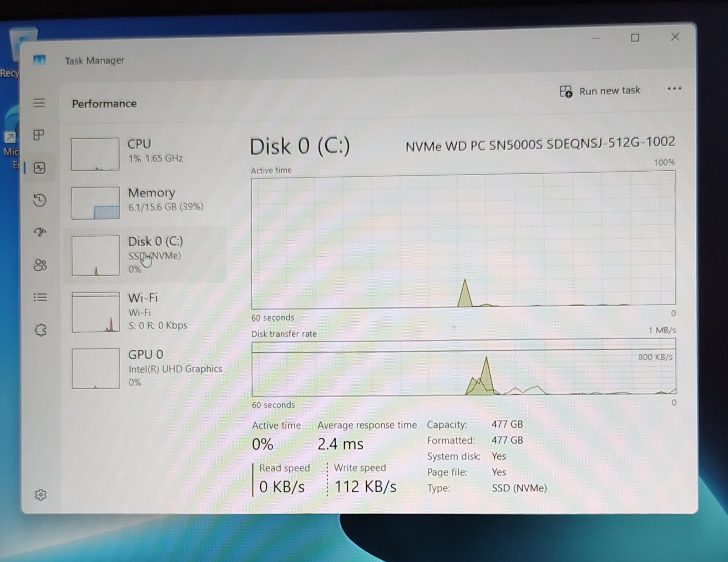The width and height of the screenshot is (728, 562).
Task: Click the Run new task icon
Action: [x=566, y=91]
